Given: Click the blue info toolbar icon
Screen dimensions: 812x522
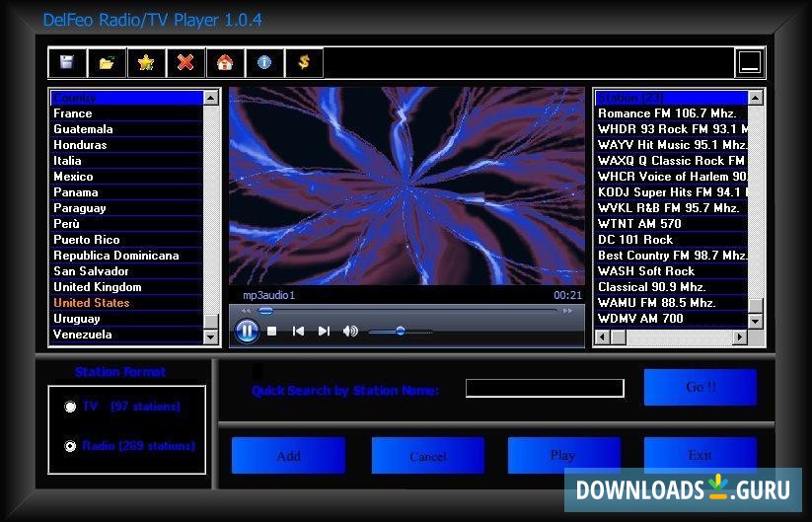Looking at the screenshot, I should [x=264, y=63].
